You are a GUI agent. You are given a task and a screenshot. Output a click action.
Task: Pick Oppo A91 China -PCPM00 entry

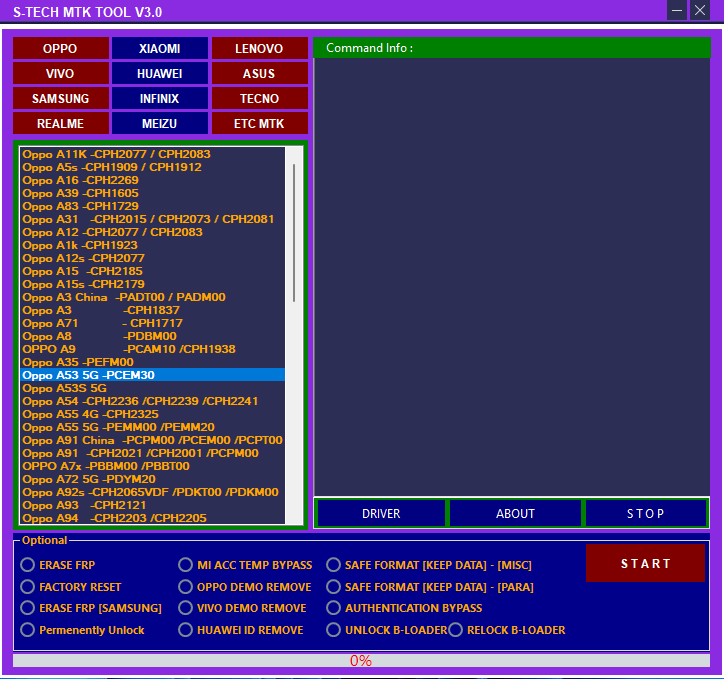point(152,440)
